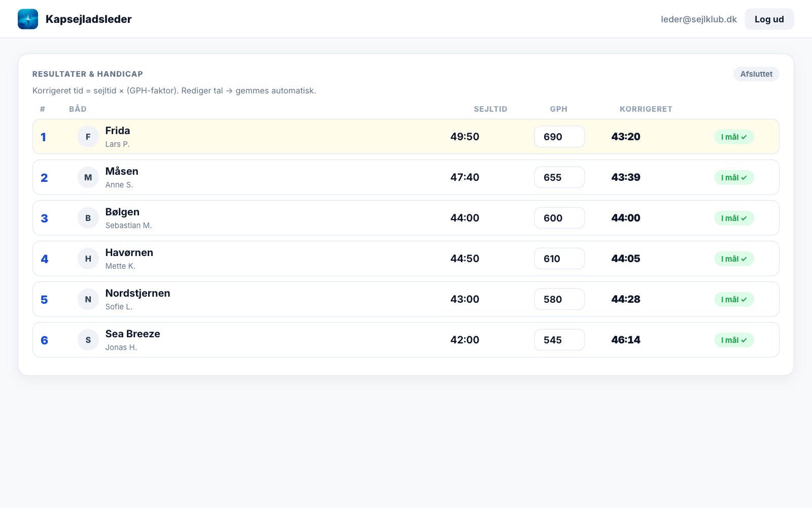Viewport: 812px width, 508px height.
Task: Edit Frida's GPH field showing 690
Action: [x=559, y=137]
